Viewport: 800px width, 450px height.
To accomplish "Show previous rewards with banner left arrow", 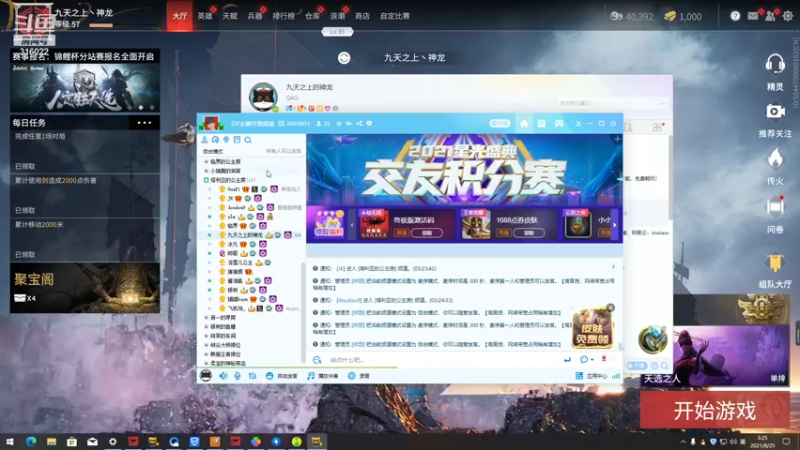I will click(x=352, y=225).
